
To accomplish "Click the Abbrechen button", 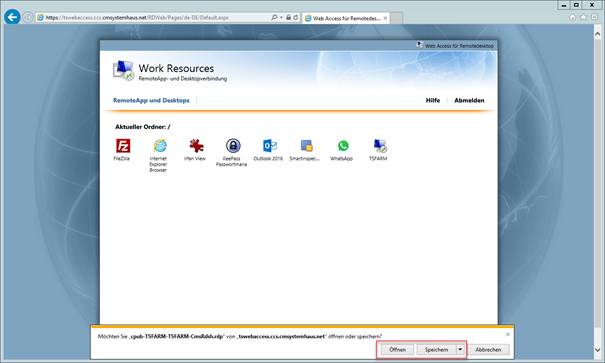I will click(488, 349).
